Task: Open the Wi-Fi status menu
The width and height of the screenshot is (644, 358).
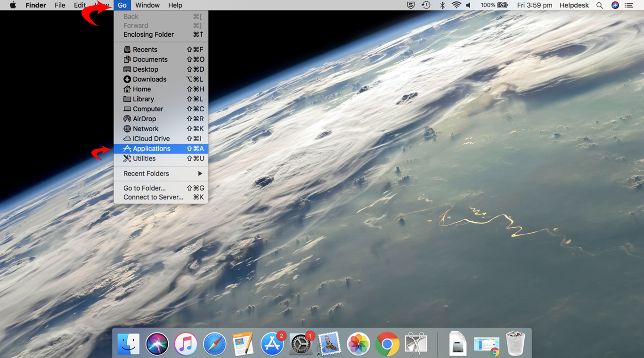Action: tap(456, 5)
